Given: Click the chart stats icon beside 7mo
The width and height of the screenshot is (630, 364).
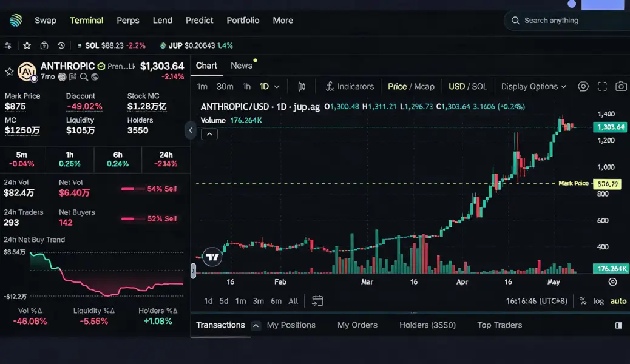Looking at the screenshot, I should [62, 76].
